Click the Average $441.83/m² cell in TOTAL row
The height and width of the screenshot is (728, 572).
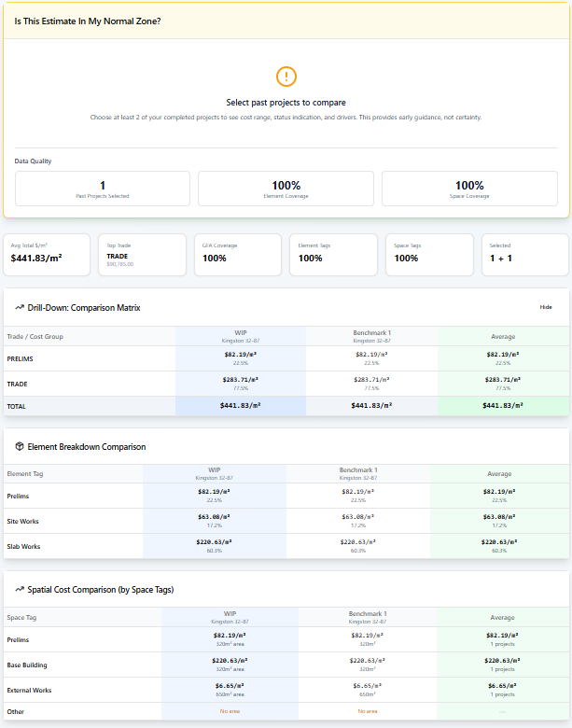pyautogui.click(x=503, y=406)
